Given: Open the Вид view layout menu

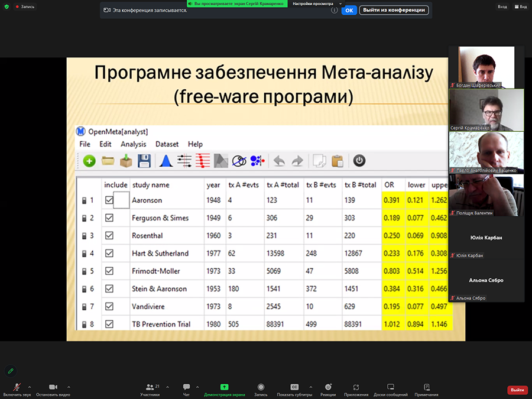Looking at the screenshot, I should click(520, 7).
